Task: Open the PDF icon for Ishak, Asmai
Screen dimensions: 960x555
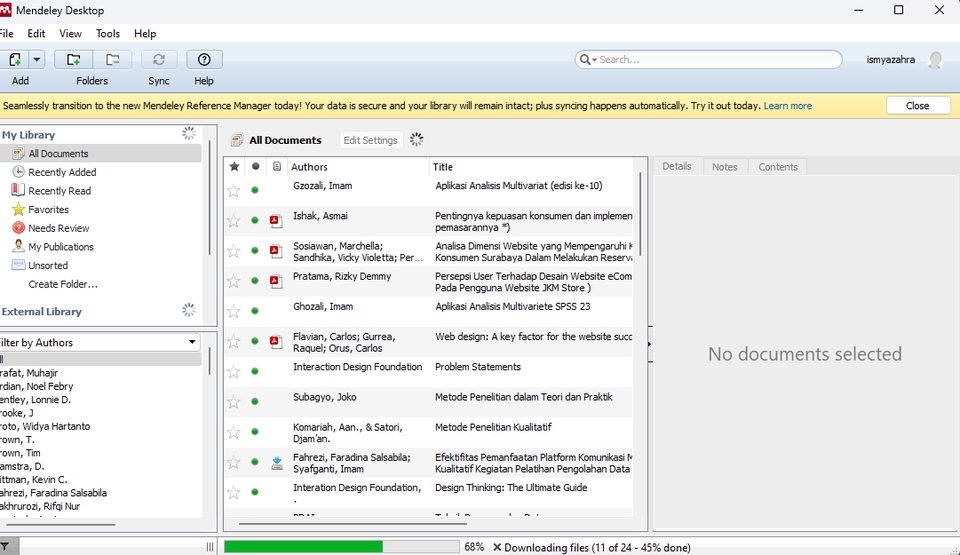Action: 276,221
